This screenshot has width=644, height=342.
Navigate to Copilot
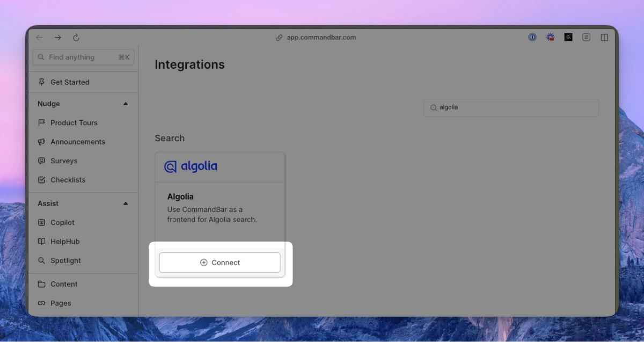[62, 222]
